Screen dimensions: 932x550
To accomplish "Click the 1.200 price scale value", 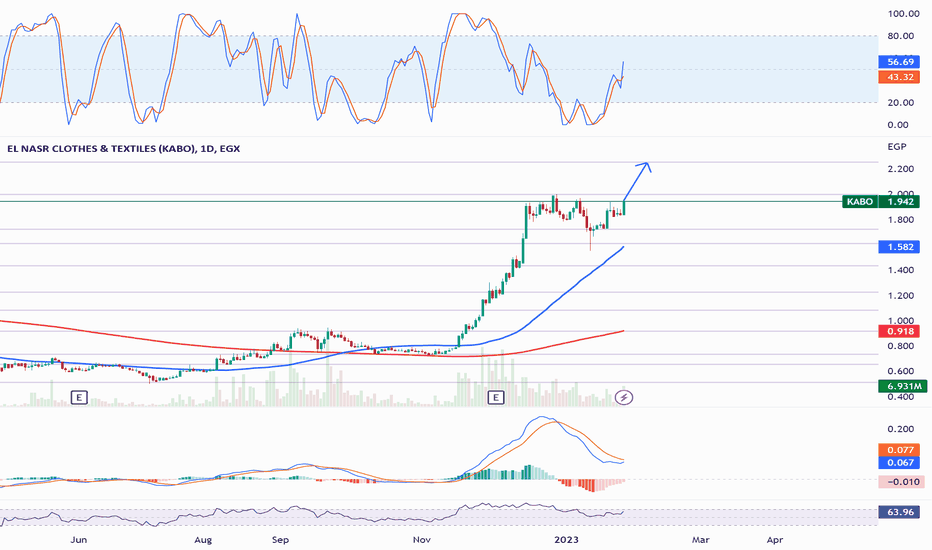I will (900, 296).
